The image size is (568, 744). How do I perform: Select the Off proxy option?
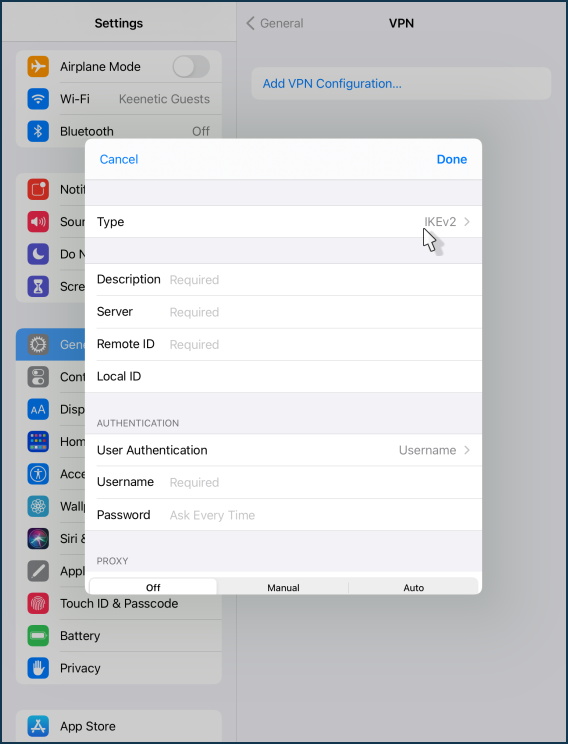click(153, 587)
